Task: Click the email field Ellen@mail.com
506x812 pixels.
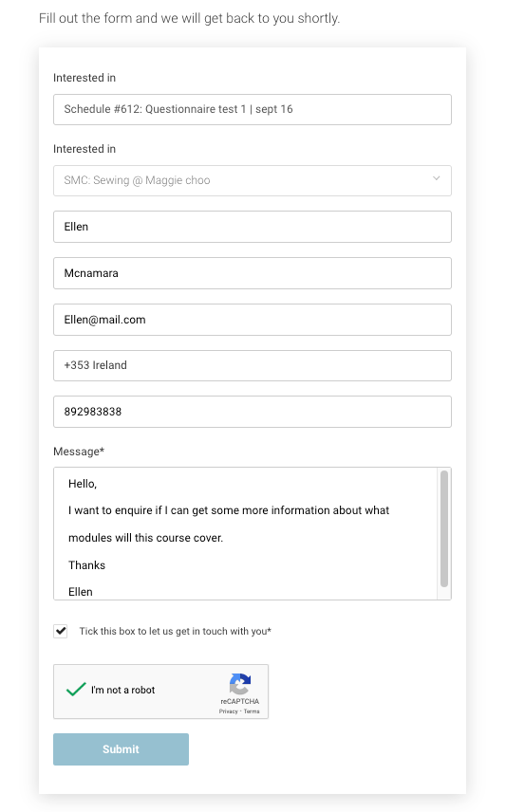Action: pyautogui.click(x=252, y=320)
